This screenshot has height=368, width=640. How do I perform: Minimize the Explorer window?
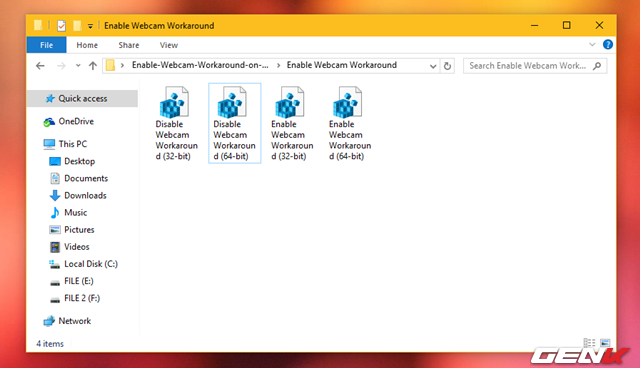tap(534, 25)
